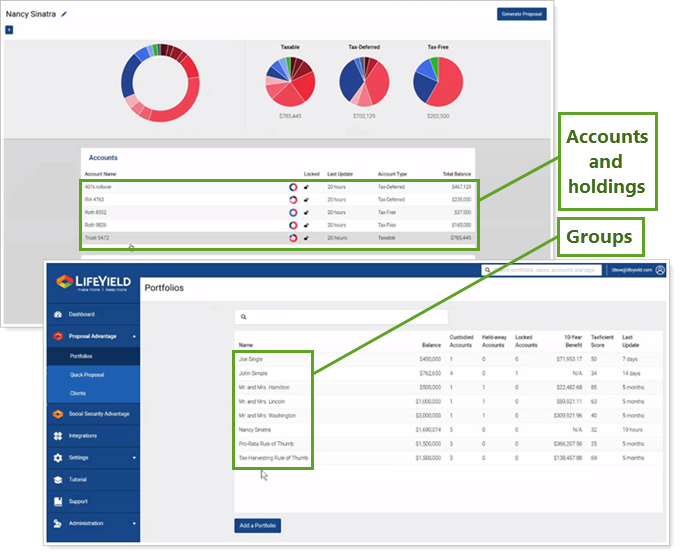Open the Dashboard icon in the sidebar
Viewport: 680px width, 556px height.
click(x=58, y=314)
